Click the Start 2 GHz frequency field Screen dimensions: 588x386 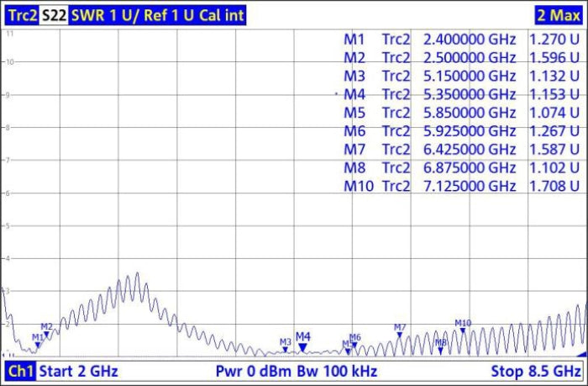pyautogui.click(x=79, y=371)
